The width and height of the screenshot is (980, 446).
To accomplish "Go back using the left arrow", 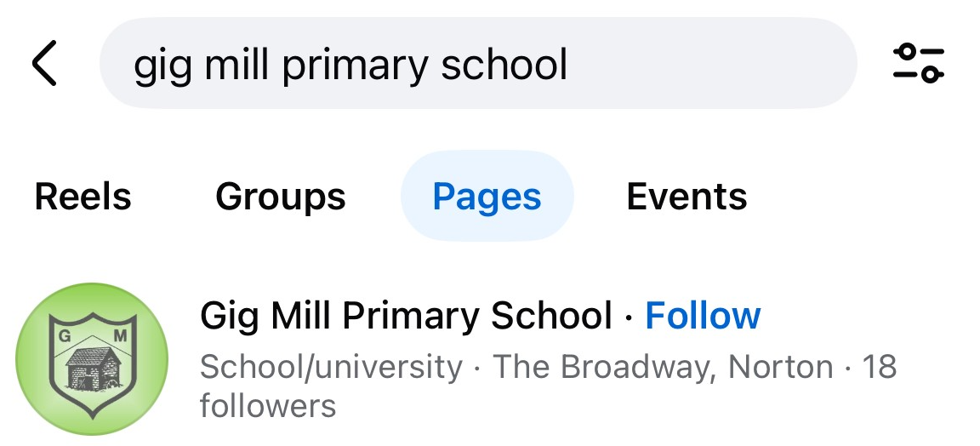I will pyautogui.click(x=44, y=64).
